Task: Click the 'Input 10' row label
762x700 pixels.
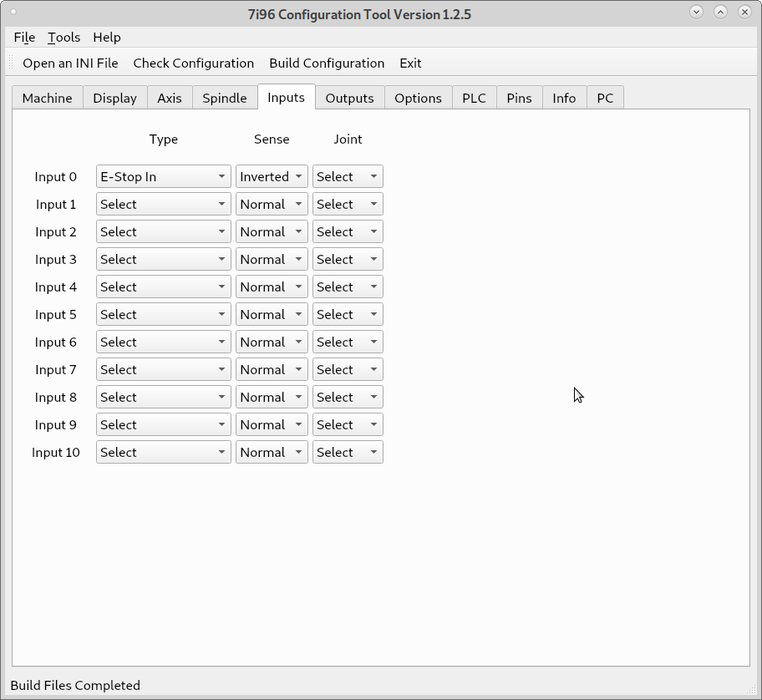Action: (55, 452)
